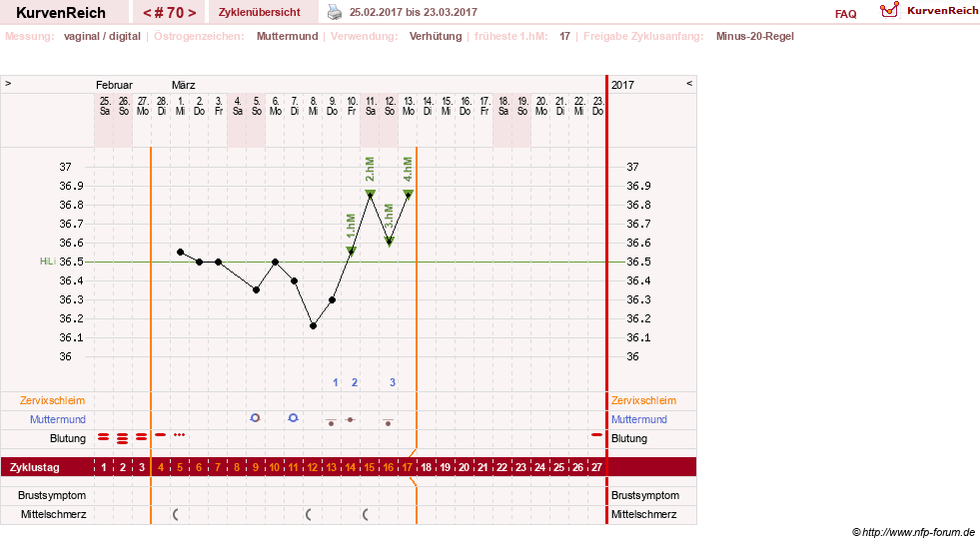Expand the chart using the '>' arrow left of Februar
The width and height of the screenshot is (980, 544).
8,83
